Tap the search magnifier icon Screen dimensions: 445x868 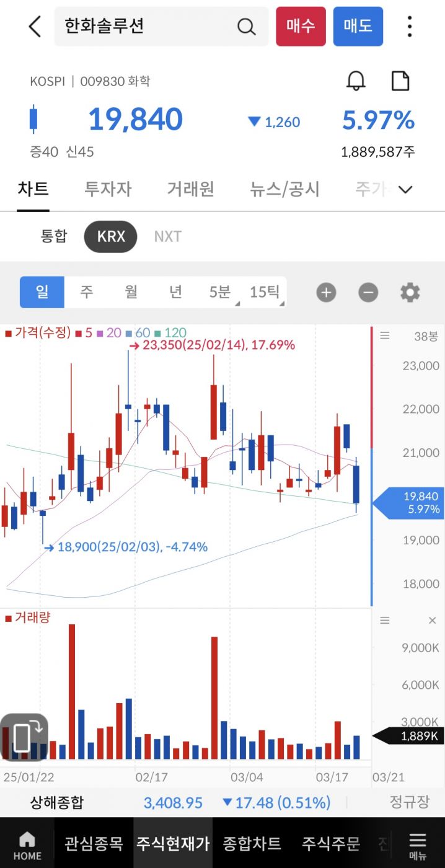[246, 27]
